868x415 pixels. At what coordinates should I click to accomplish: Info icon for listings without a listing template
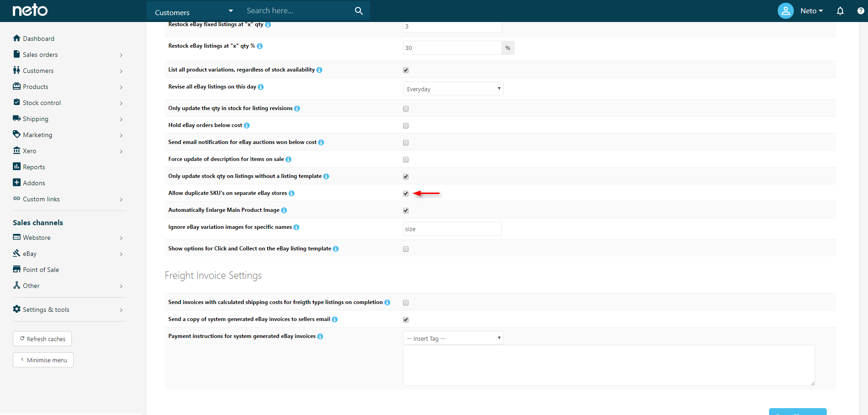click(326, 176)
